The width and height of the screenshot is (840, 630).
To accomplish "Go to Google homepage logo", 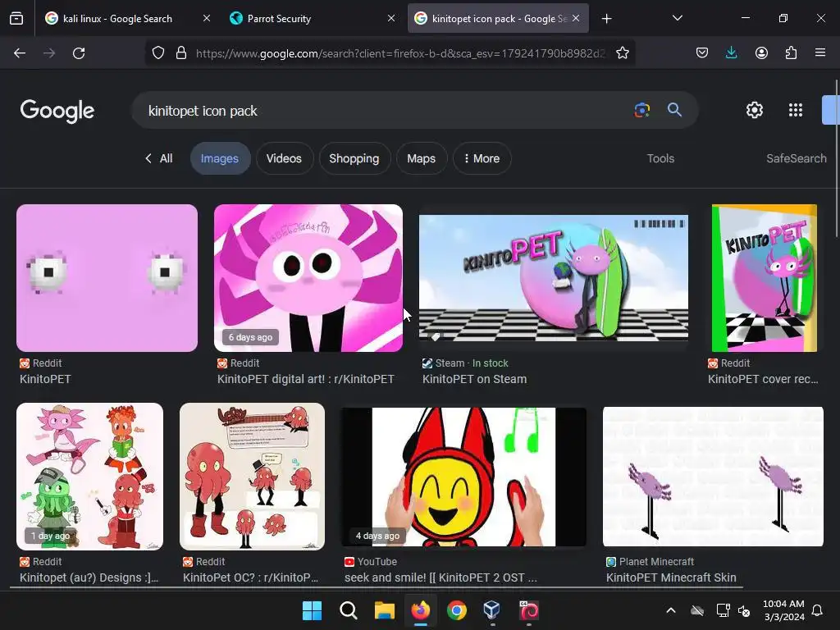I will (x=57, y=111).
